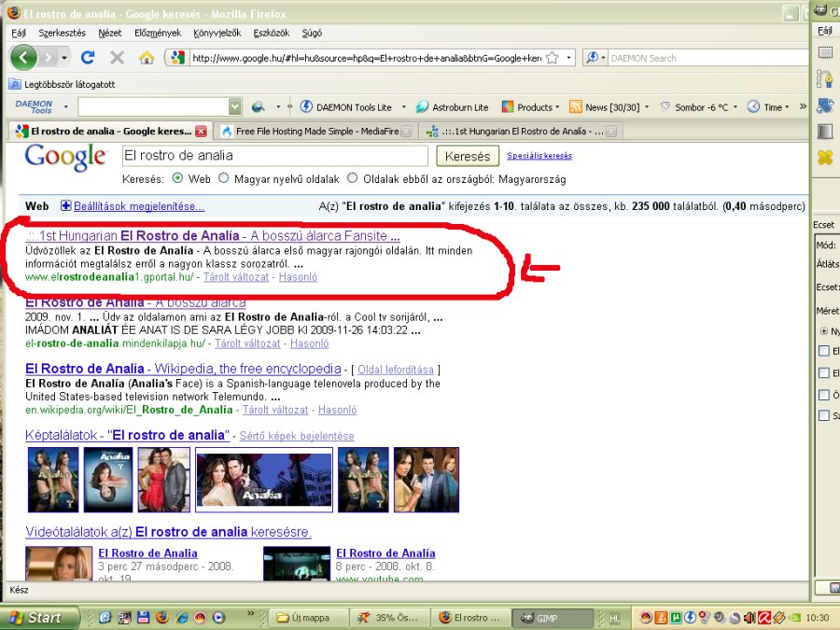Open the Speciális keresés link
The width and height of the screenshot is (840, 630).
pos(539,156)
